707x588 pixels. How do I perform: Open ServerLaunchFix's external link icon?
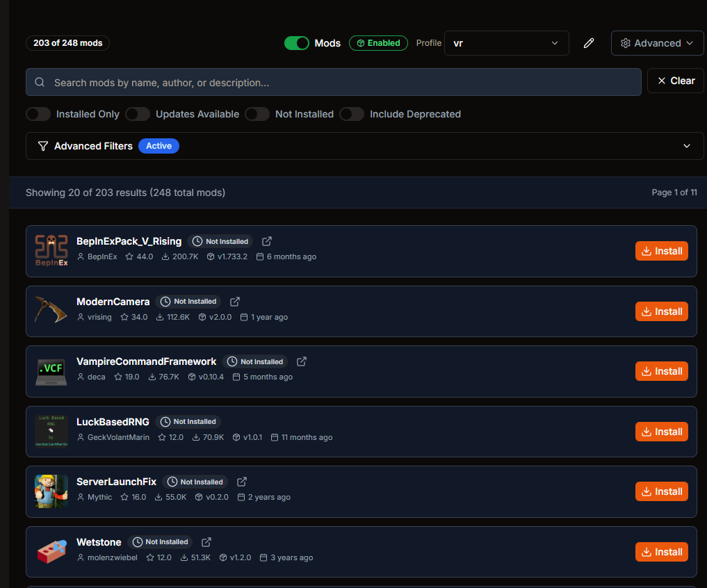tap(241, 481)
